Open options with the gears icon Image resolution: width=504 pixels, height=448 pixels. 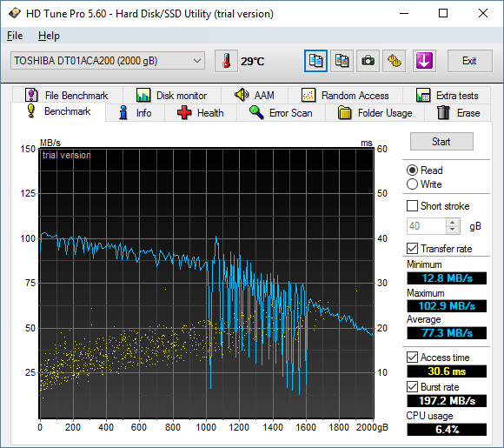point(394,61)
